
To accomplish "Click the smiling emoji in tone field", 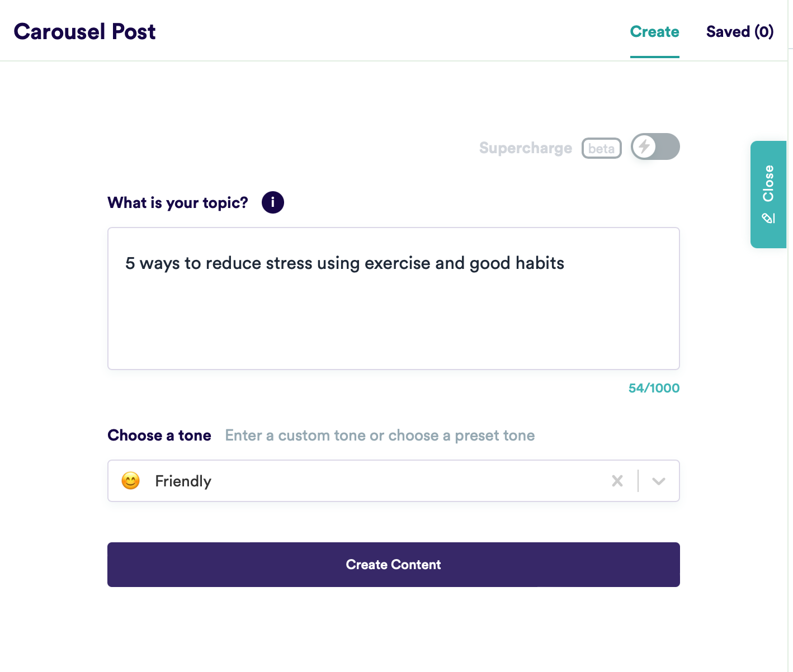I will click(131, 481).
